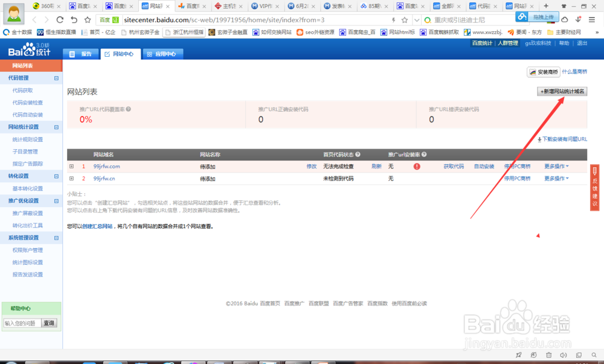Click 获取代码 for 99jrfw.com
Screen dimensions: 604x364
(x=454, y=166)
